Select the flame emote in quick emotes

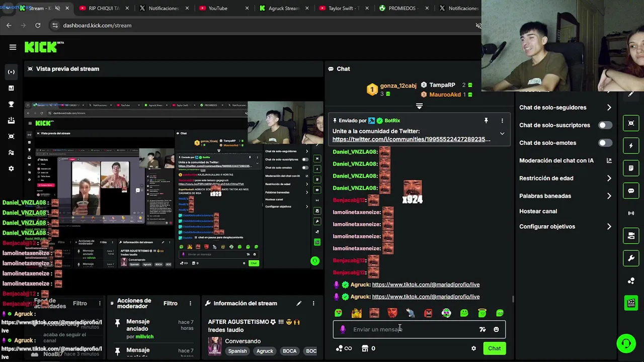357,313
